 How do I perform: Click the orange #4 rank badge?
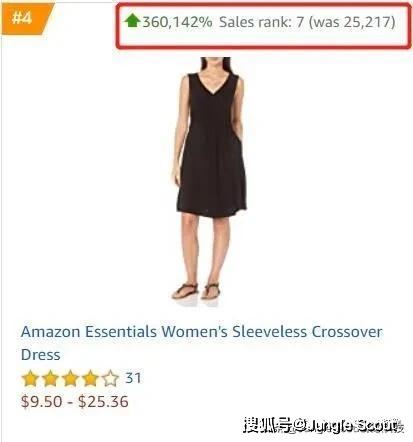(x=27, y=18)
